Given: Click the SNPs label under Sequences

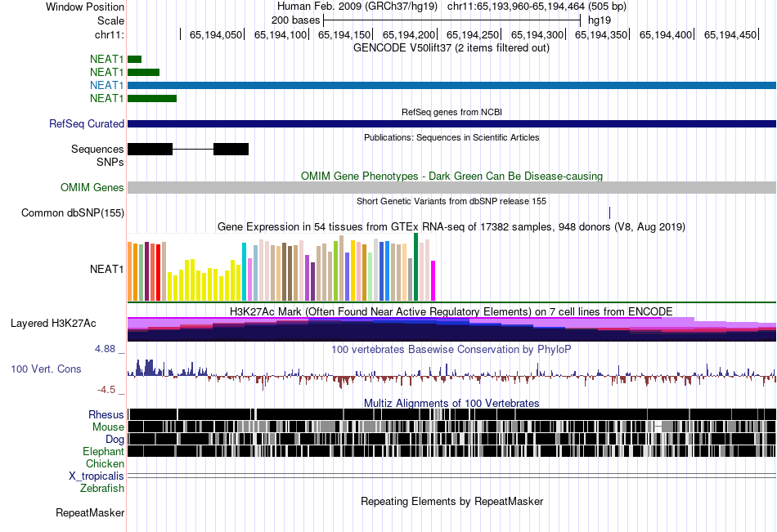Looking at the screenshot, I should pyautogui.click(x=110, y=162).
